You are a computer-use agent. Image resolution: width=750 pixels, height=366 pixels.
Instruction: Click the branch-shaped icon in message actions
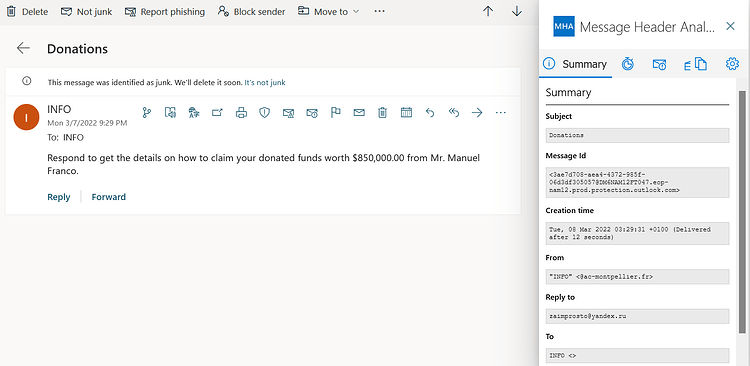tap(146, 113)
